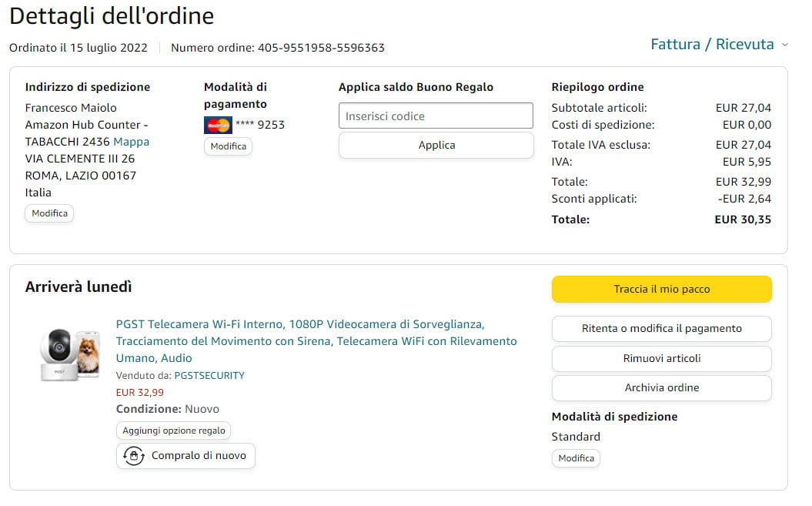Click Modifica under the shipping address
This screenshot has width=812, height=506.
pos(49,213)
